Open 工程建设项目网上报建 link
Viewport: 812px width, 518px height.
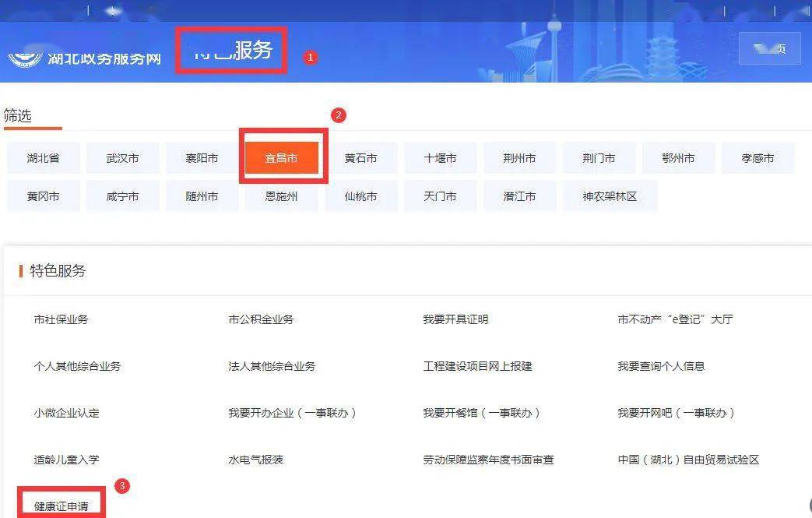477,366
